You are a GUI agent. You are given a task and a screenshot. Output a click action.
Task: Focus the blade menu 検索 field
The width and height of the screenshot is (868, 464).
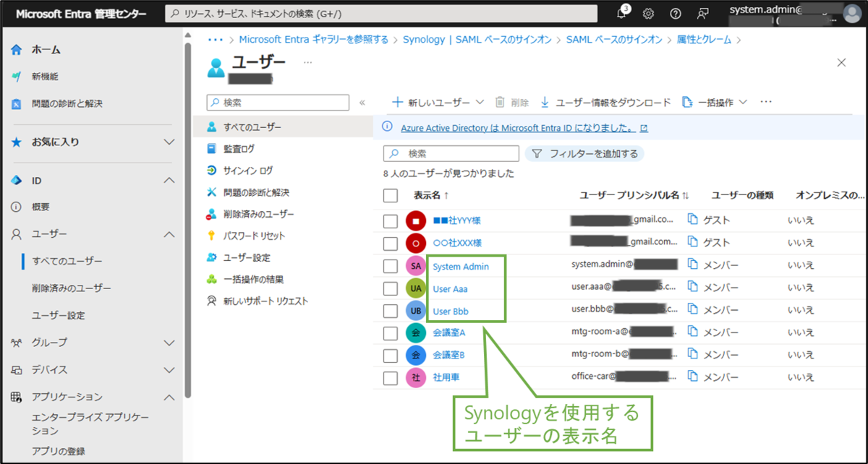coord(278,103)
